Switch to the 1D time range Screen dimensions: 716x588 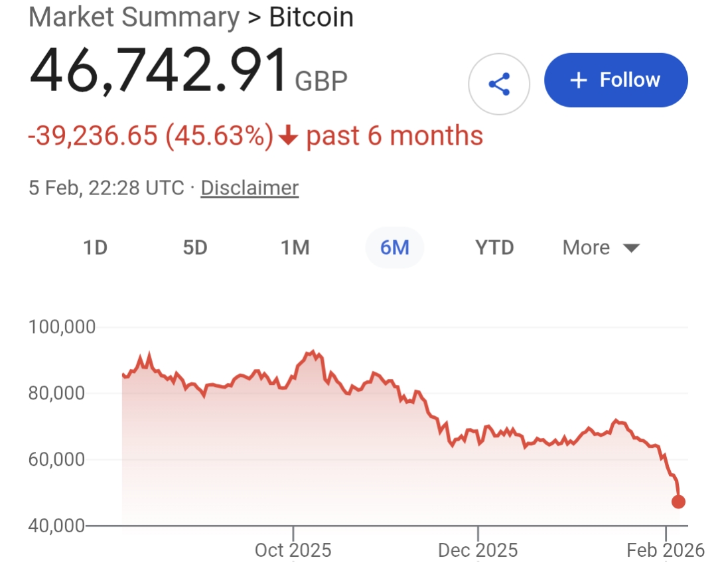[x=95, y=248]
